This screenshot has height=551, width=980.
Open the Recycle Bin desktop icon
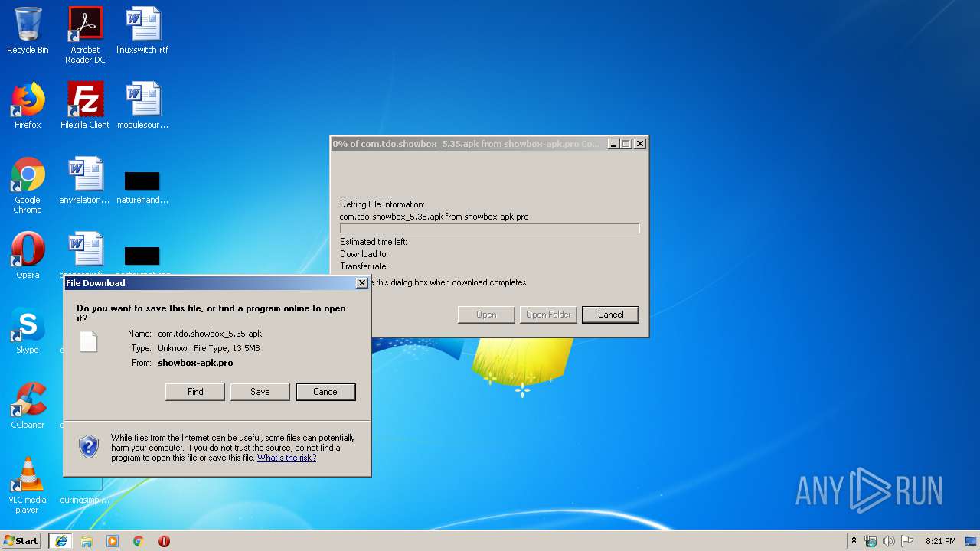tap(28, 31)
